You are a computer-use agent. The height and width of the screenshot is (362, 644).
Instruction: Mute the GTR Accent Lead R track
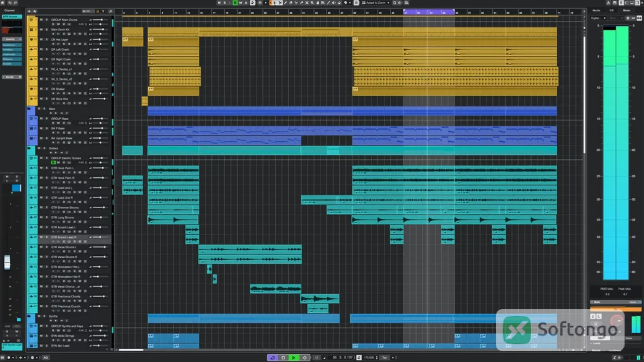(x=41, y=237)
